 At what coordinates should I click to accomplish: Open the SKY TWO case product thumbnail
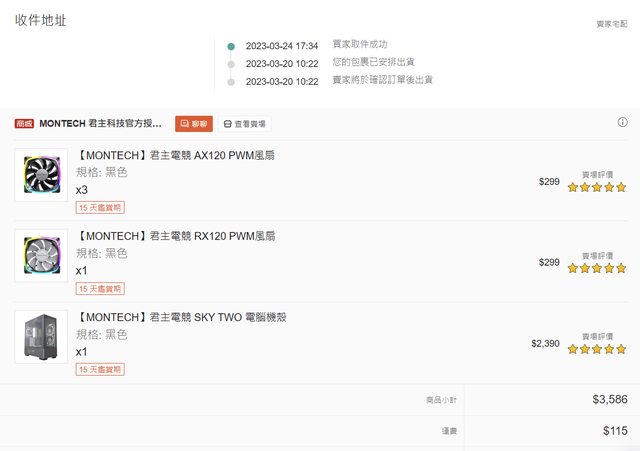tap(41, 336)
